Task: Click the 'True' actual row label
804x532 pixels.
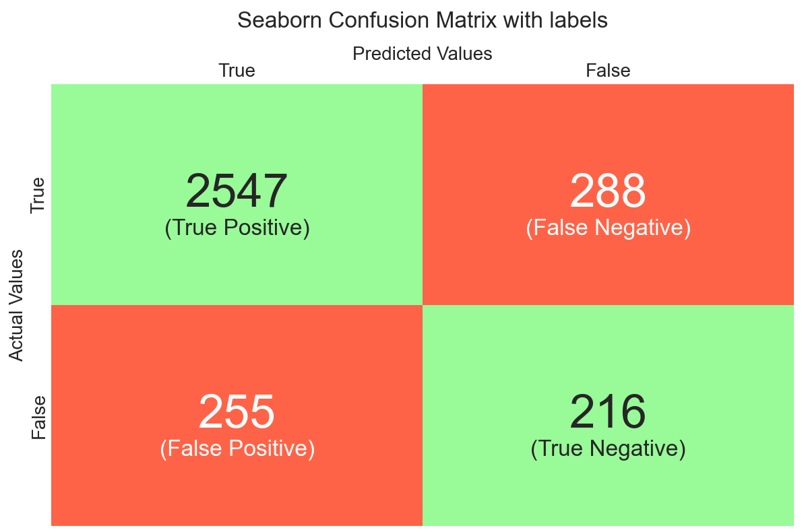Action: (x=38, y=195)
